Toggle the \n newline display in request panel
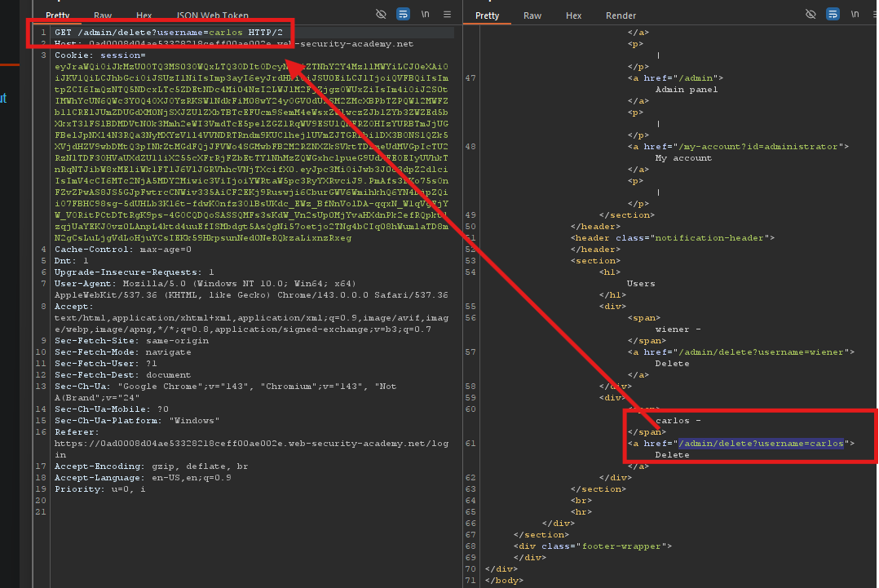The image size is (879, 588). pos(426,14)
